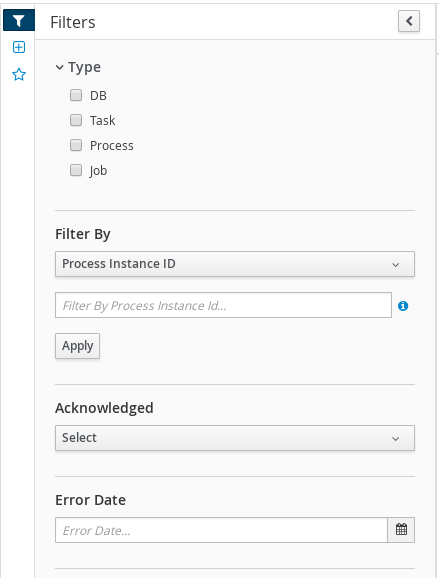The width and height of the screenshot is (439, 578).
Task: Toggle the Job type checkbox
Action: 76,170
